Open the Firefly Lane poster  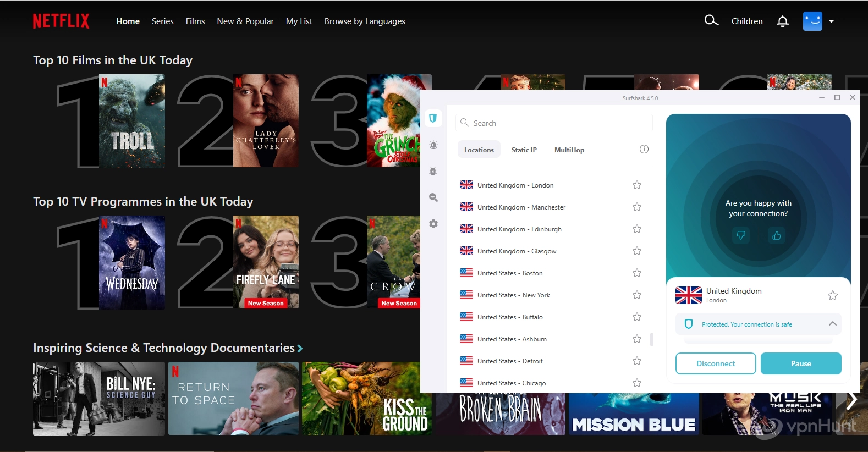point(266,262)
